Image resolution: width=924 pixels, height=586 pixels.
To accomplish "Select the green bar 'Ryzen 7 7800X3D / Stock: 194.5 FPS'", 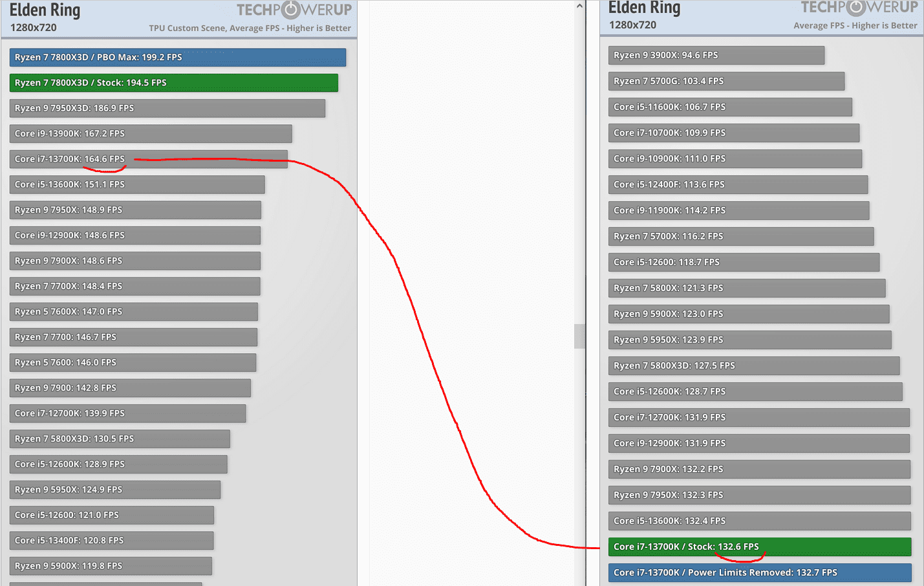I will pyautogui.click(x=174, y=83).
